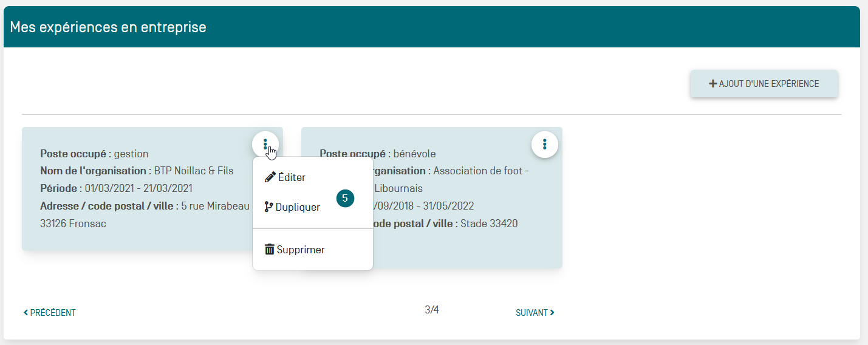Click the right chevron next to Suivant

point(552,313)
